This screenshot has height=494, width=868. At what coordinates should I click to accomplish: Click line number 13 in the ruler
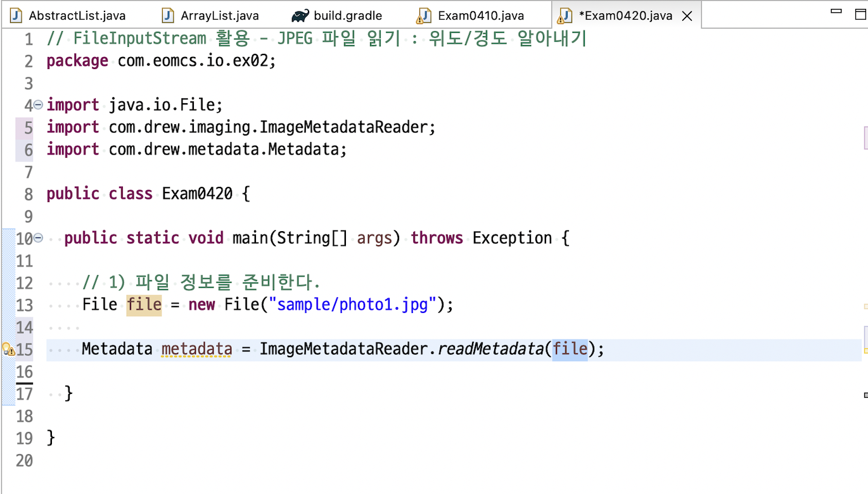[25, 305]
